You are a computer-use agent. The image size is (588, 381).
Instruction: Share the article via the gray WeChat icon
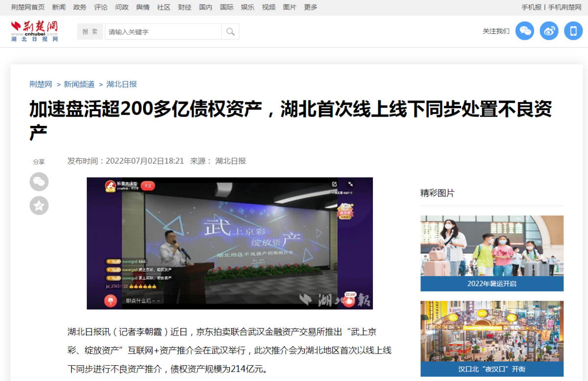(39, 182)
